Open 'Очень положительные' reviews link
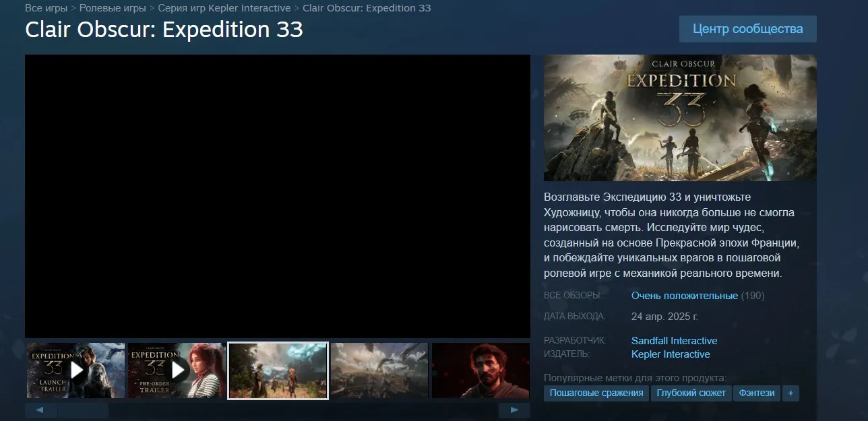This screenshot has height=421, width=868. coord(685,296)
